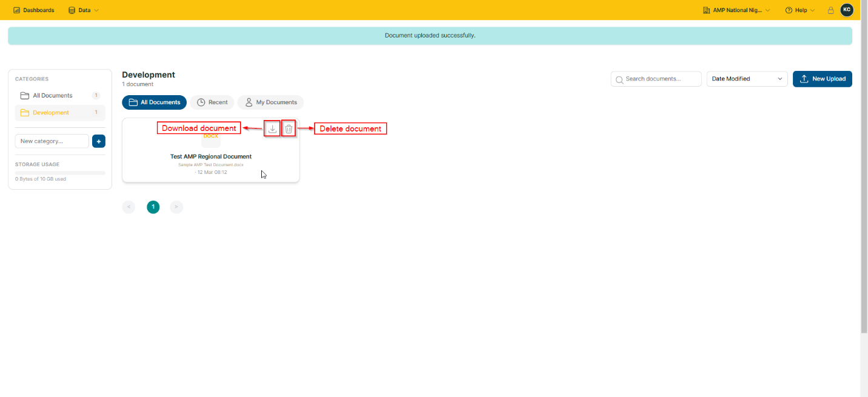Open the KC user avatar menu

coord(847,10)
